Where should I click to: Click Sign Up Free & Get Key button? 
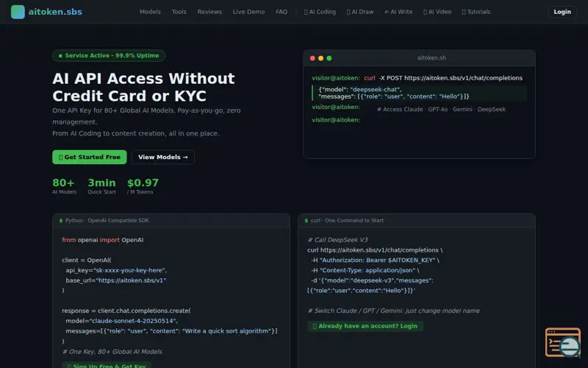tap(107, 365)
